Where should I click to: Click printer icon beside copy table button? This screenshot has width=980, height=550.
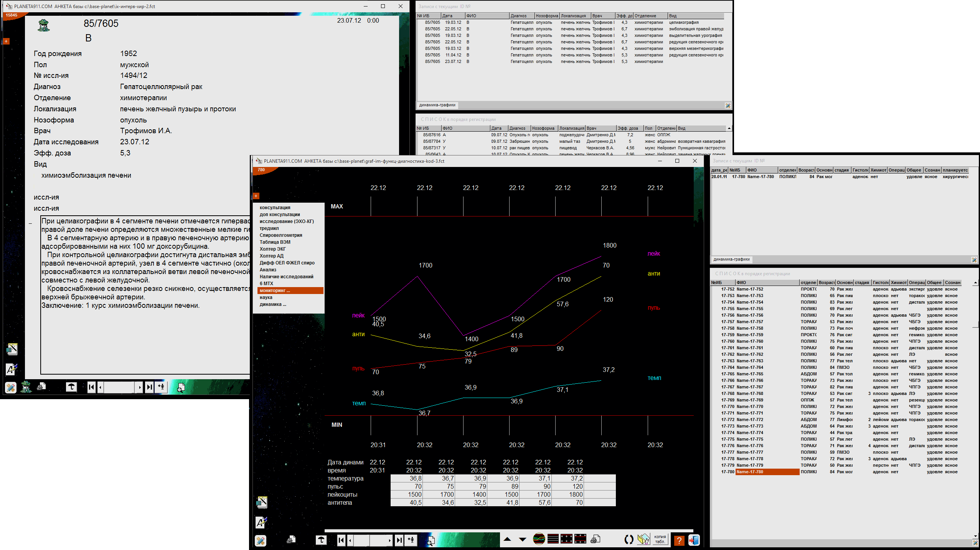pos(595,540)
